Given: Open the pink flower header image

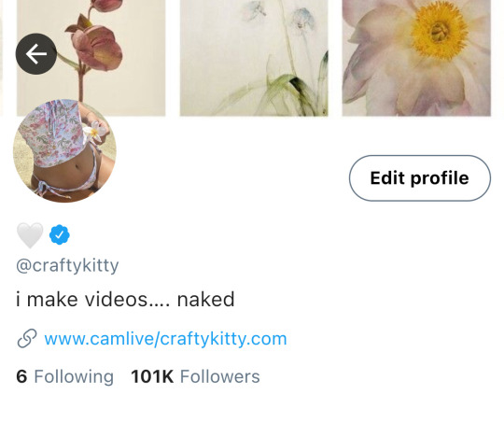Looking at the screenshot, I should [416, 58].
